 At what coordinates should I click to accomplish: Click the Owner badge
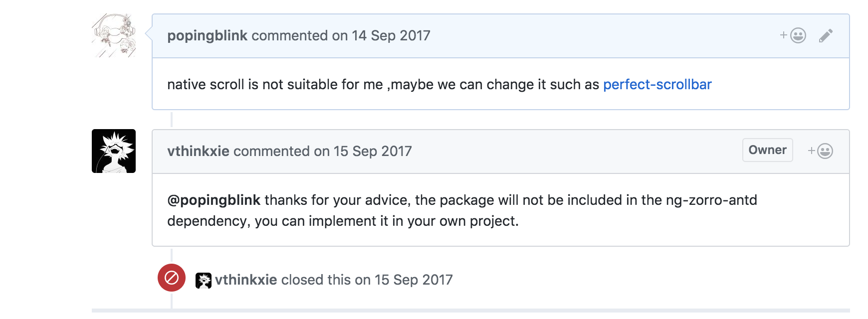[767, 150]
